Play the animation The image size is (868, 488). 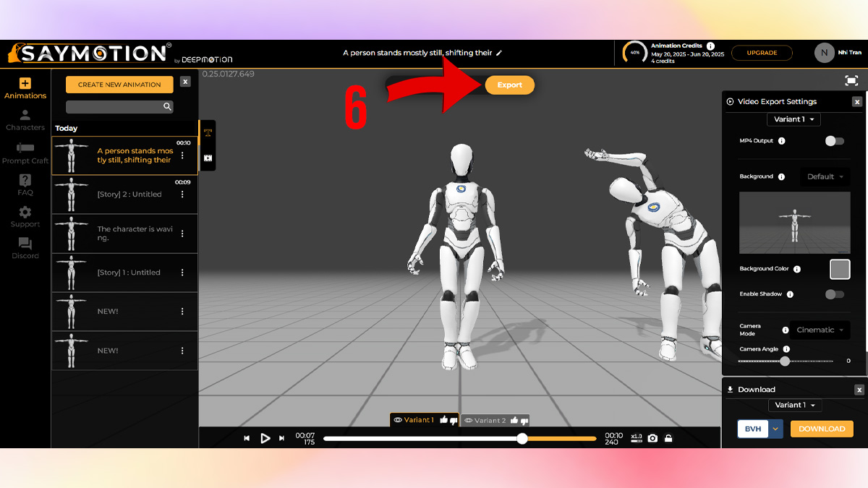265,438
